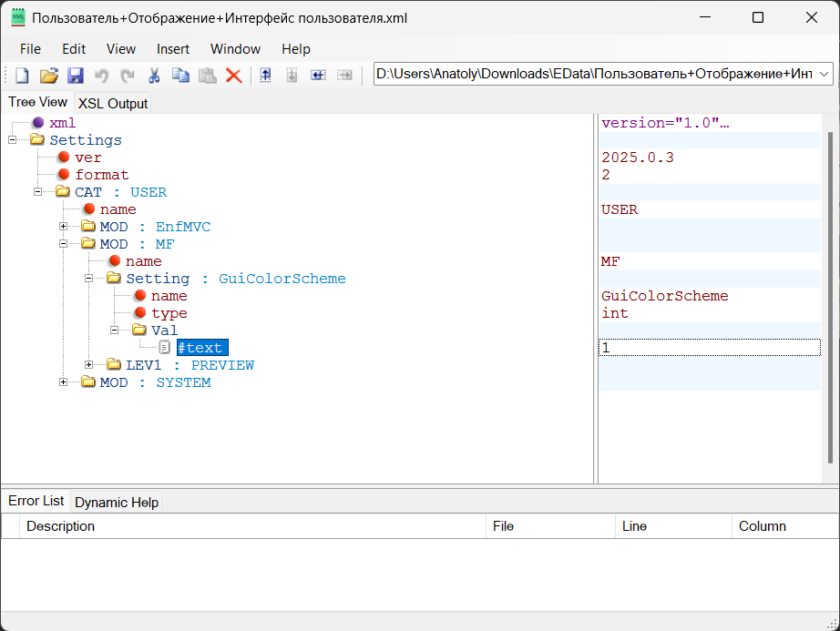840x631 pixels.
Task: Click the USER value in right pane
Action: point(620,209)
